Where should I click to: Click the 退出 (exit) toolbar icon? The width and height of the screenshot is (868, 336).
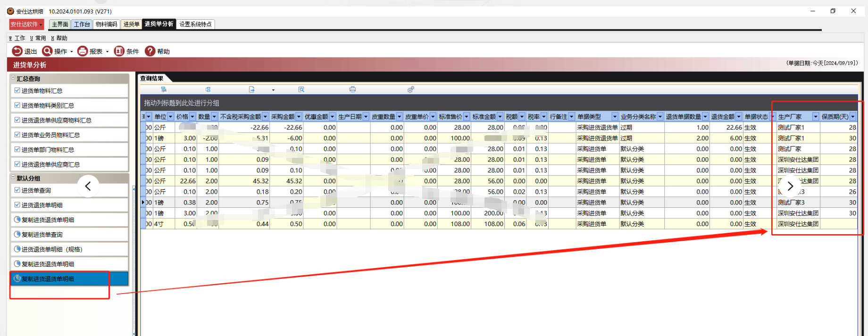(17, 51)
